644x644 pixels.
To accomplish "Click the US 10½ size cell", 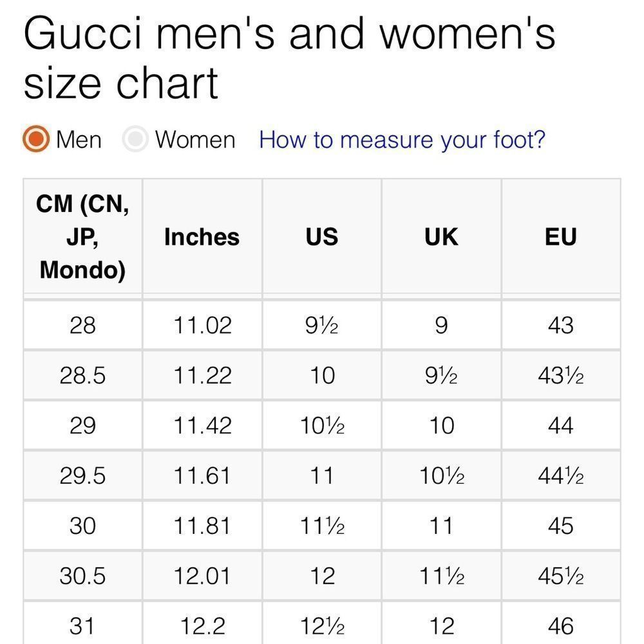I will 321,426.
